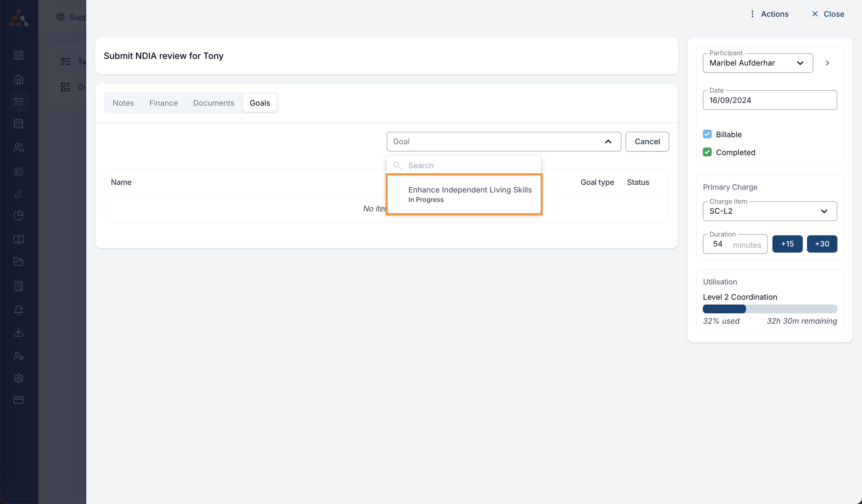Cancel adding a goal
Image resolution: width=862 pixels, height=504 pixels.
647,141
